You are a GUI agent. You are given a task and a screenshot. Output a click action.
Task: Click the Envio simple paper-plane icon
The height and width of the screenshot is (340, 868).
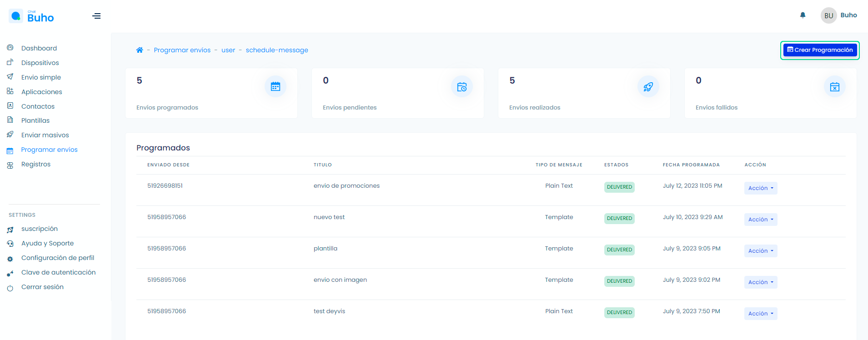tap(10, 77)
